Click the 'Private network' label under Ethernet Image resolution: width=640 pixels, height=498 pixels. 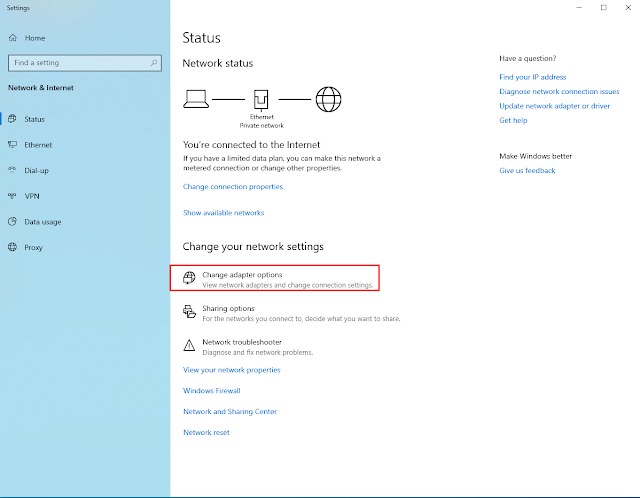[262, 125]
